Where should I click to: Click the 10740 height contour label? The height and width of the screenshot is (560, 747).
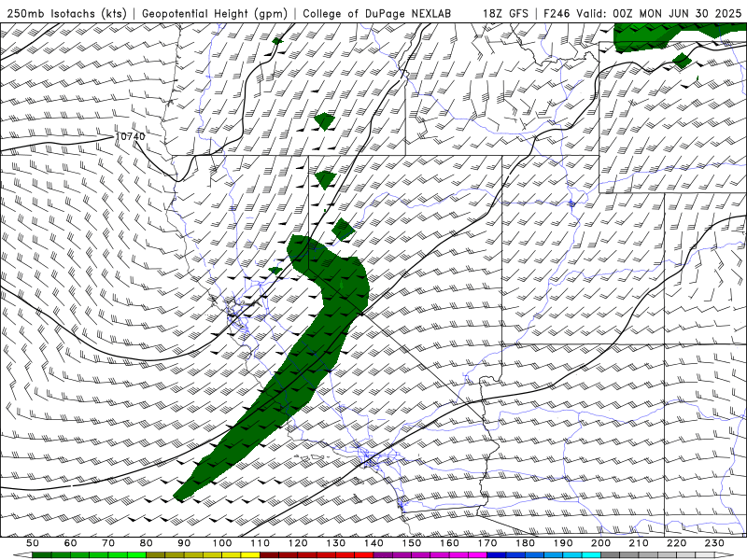(x=130, y=136)
